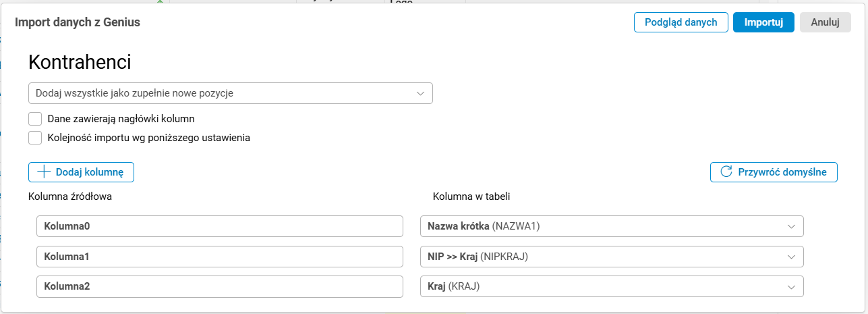Click the circular refresh icon in Przywróć domyślne
This screenshot has height=314, width=868.
click(x=726, y=172)
